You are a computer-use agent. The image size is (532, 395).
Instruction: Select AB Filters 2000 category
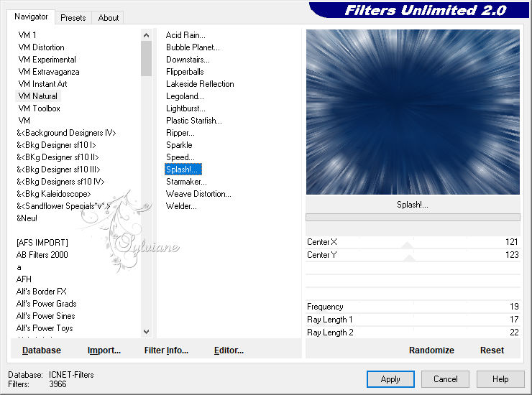tap(42, 255)
